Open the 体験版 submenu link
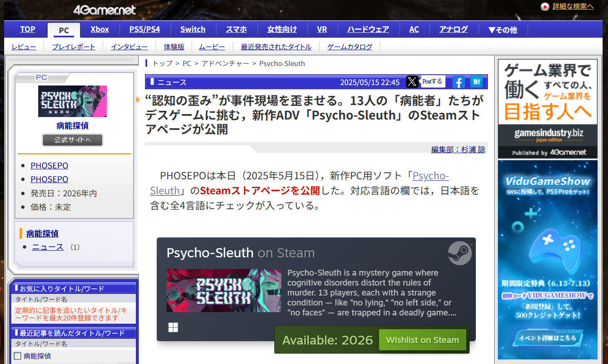Screen dimensions: 608x364 click(174, 47)
